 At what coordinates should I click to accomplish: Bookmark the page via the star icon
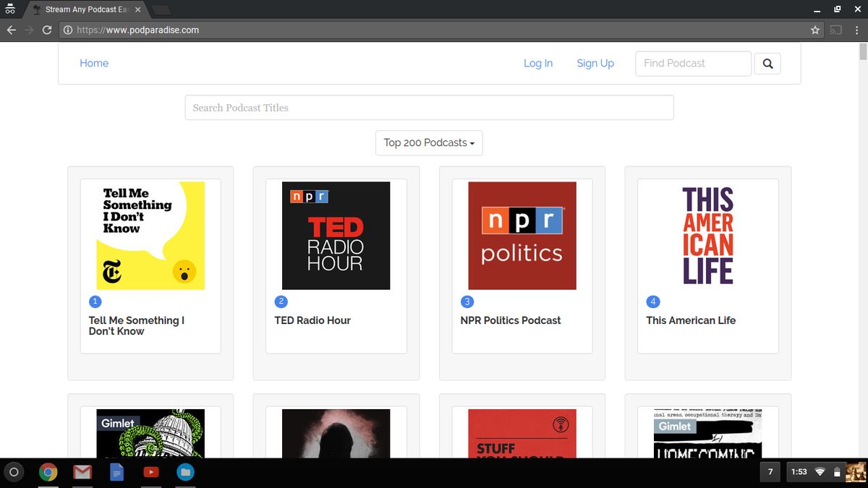pyautogui.click(x=815, y=30)
